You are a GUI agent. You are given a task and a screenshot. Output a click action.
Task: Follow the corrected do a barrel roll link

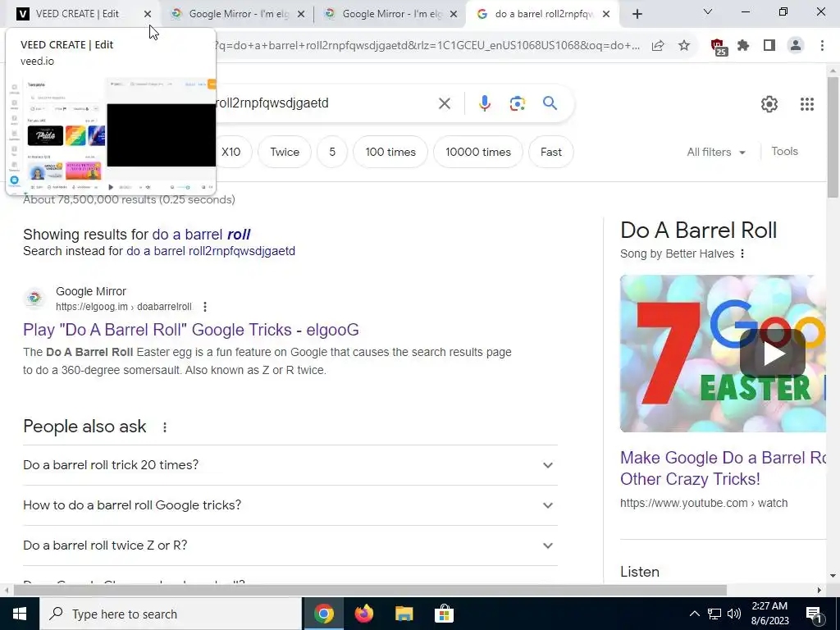[x=201, y=235]
